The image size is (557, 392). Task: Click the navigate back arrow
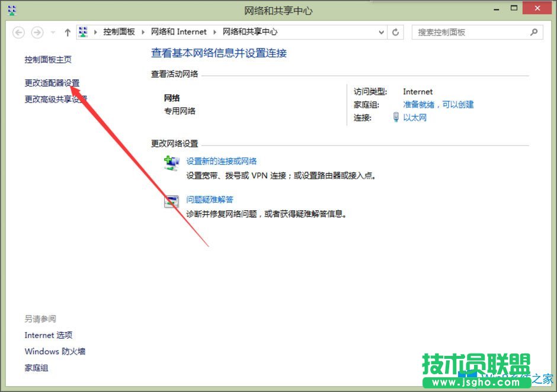click(x=18, y=33)
